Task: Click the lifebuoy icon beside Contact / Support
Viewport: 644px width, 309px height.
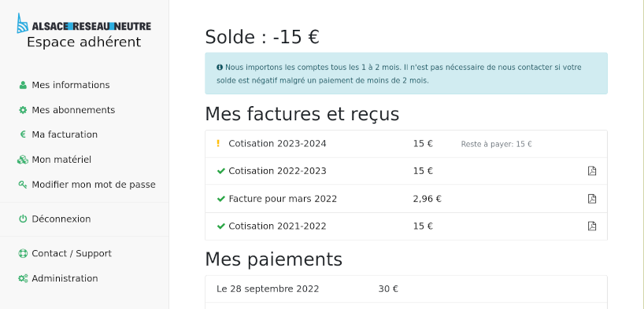Action: pyautogui.click(x=23, y=254)
